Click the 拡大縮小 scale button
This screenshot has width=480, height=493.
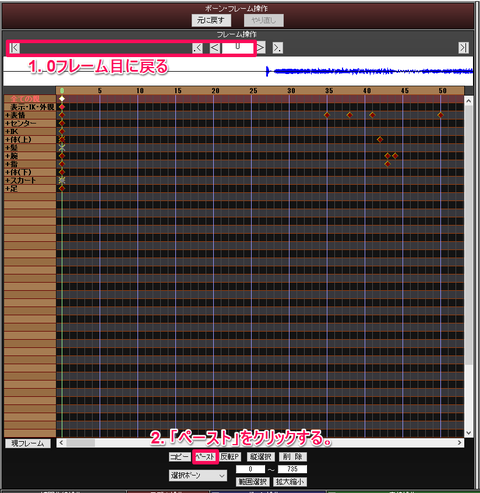pos(290,482)
